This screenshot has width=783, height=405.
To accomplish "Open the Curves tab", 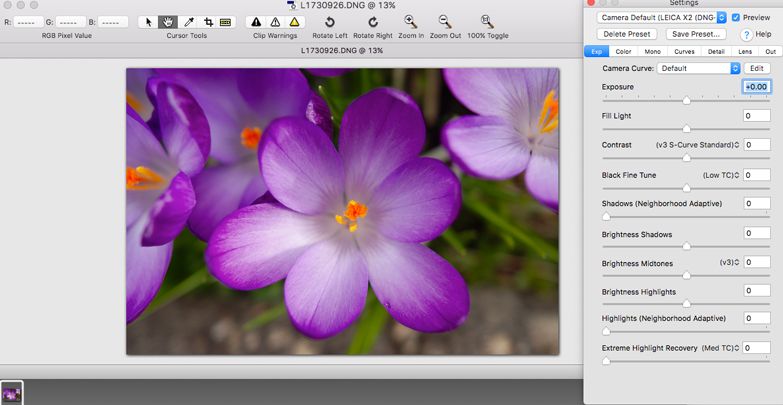I will pyautogui.click(x=684, y=51).
